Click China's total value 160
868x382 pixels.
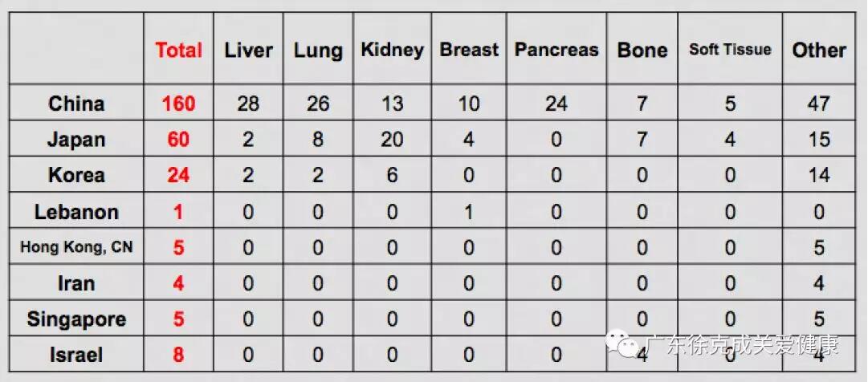[178, 104]
